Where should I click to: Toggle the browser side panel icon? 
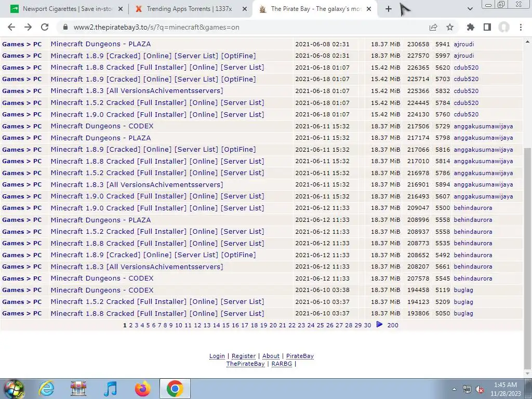pos(487,27)
